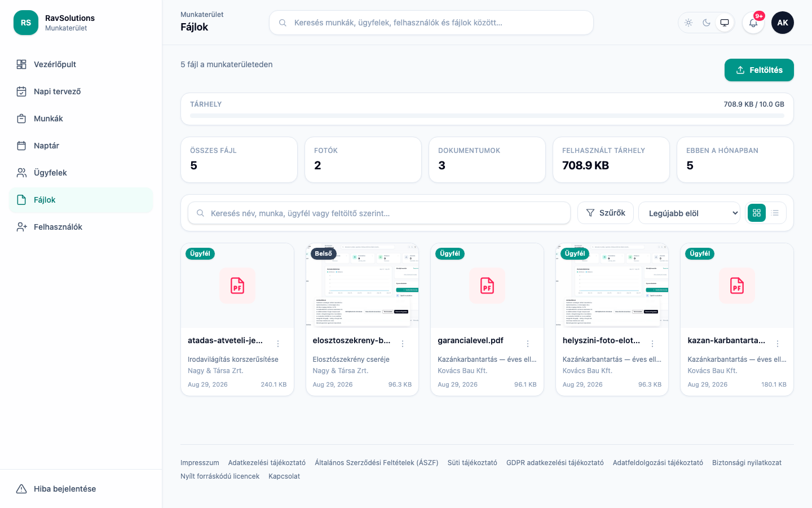This screenshot has width=812, height=508.
Task: Open options for atadas-atveteli file
Action: pos(278,344)
